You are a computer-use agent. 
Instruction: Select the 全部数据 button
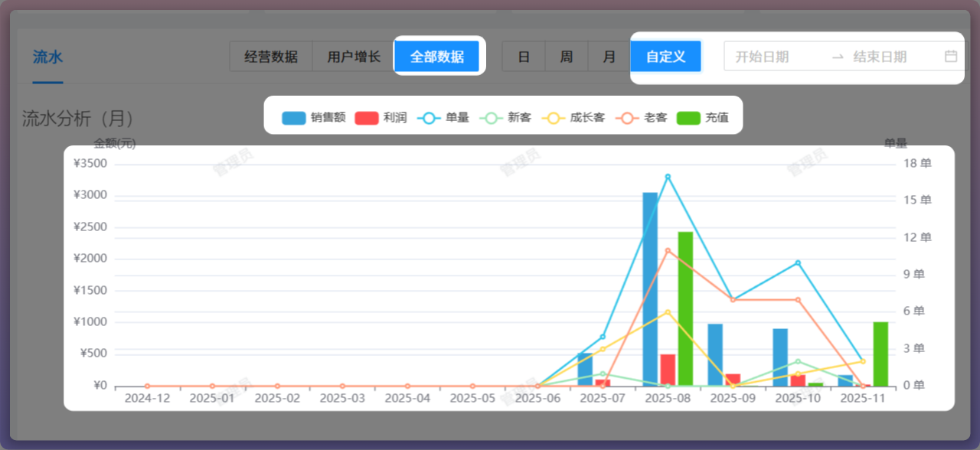pyautogui.click(x=437, y=57)
